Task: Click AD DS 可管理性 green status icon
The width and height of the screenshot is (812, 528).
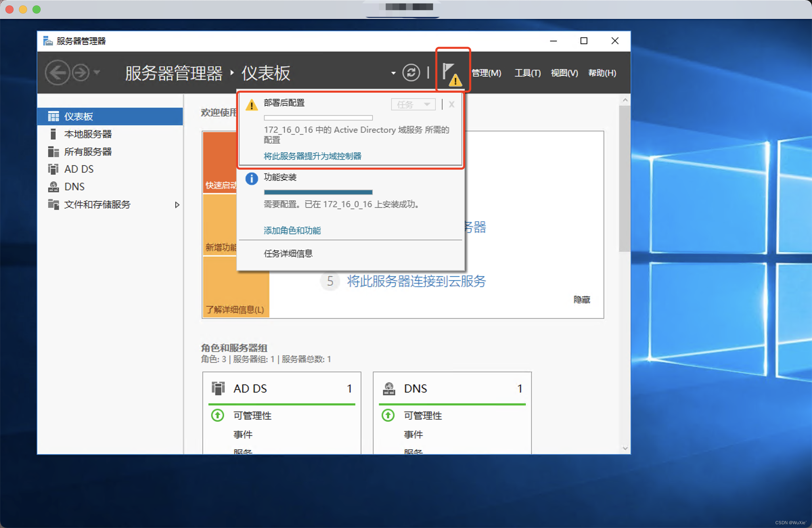Action: pyautogui.click(x=217, y=415)
